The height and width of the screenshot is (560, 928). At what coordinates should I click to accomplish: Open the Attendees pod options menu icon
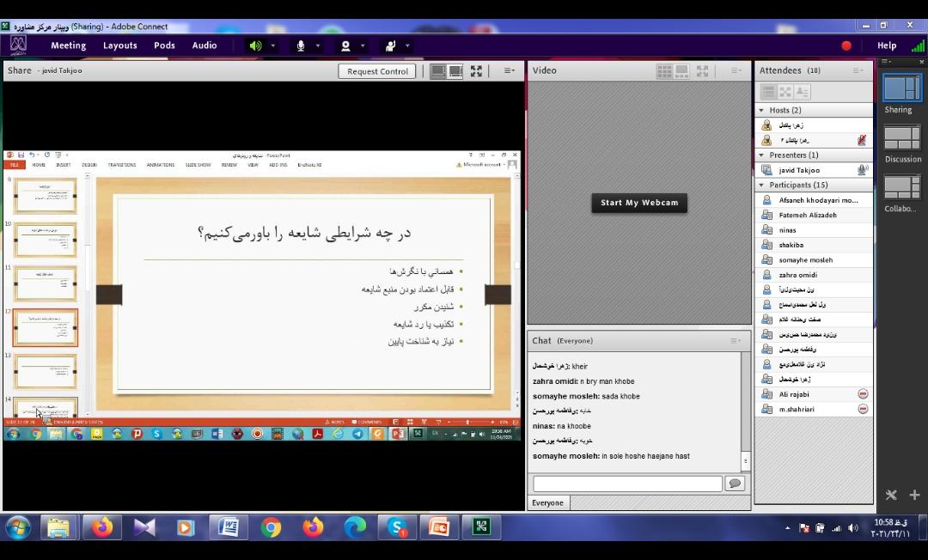coord(858,70)
